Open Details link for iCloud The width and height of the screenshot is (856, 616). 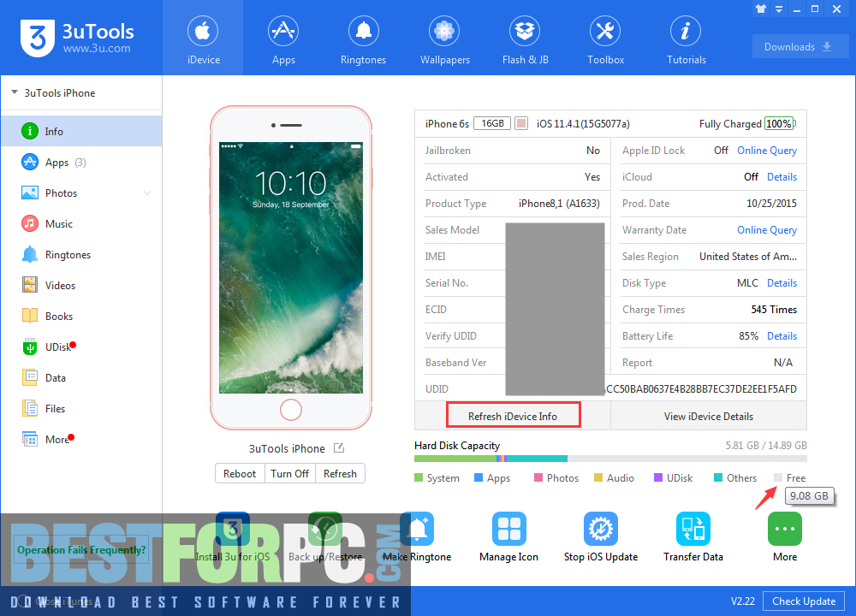coord(782,177)
